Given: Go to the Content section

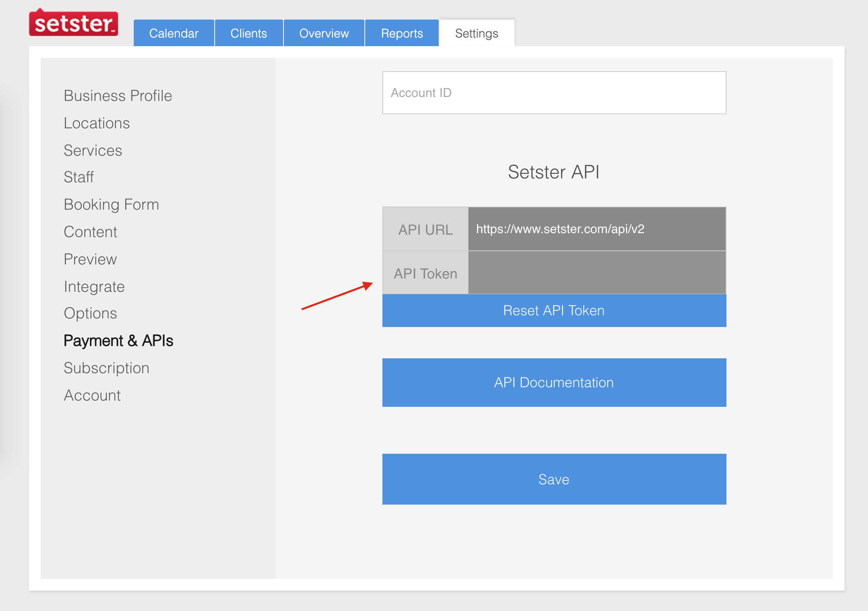Looking at the screenshot, I should pos(90,232).
